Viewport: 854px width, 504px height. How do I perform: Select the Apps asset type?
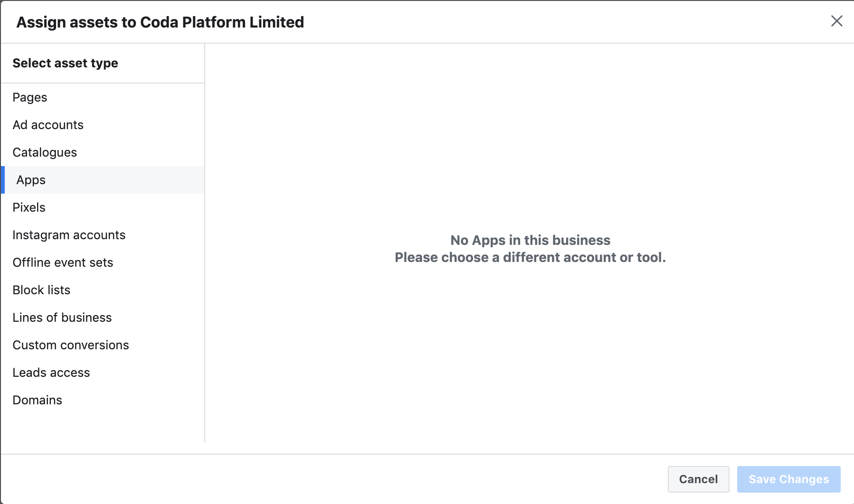[x=103, y=180]
